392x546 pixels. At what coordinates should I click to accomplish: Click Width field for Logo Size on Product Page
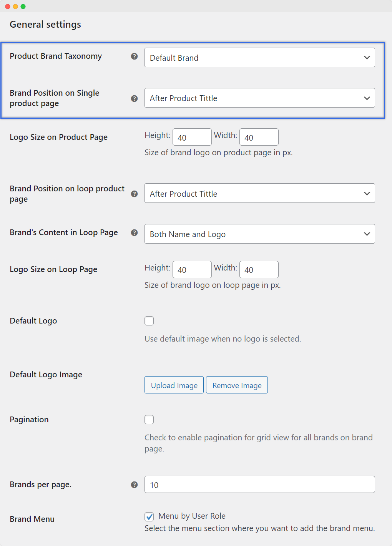coord(259,137)
